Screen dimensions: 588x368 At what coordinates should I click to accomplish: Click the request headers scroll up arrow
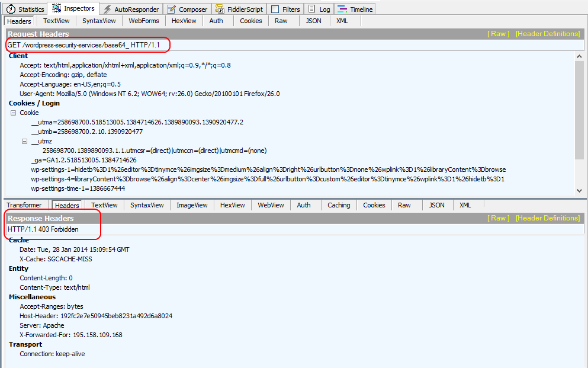[579, 56]
